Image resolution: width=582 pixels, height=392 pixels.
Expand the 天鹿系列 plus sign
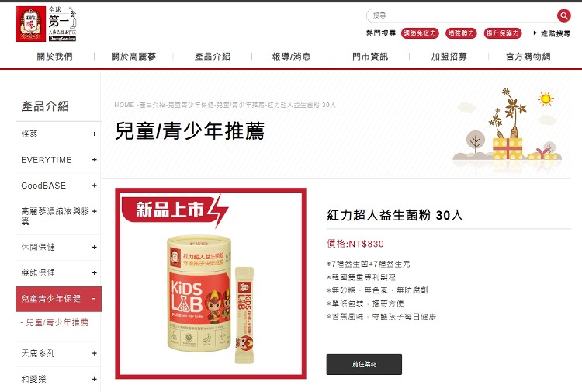(94, 353)
